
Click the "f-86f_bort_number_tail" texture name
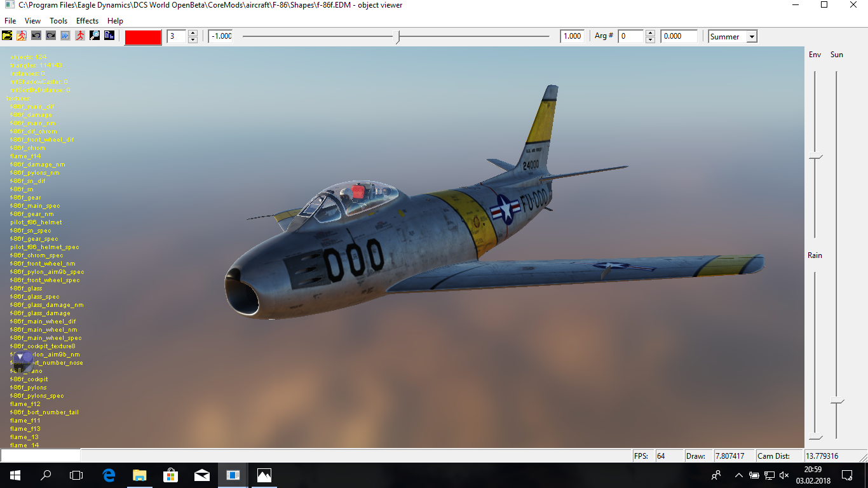click(44, 412)
